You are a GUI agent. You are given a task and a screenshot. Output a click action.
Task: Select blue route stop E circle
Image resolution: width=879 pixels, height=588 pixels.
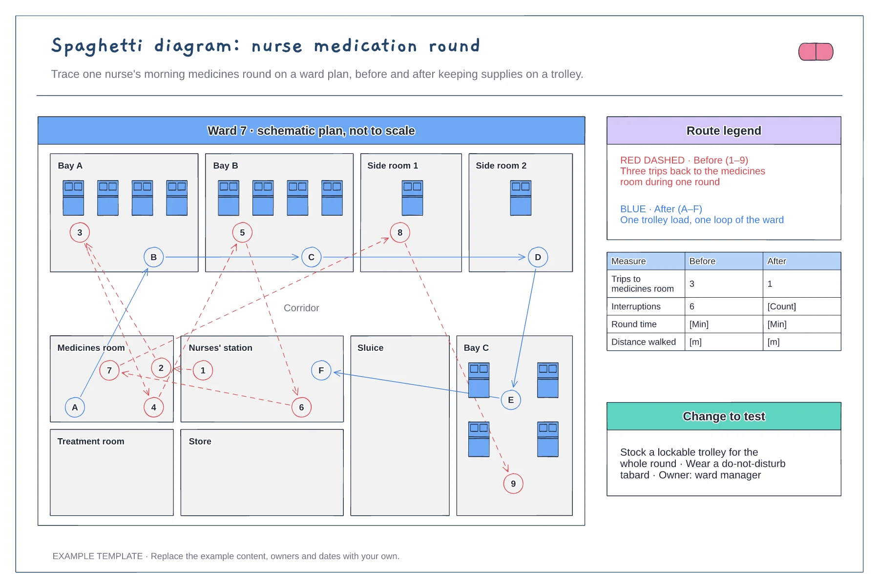511,400
